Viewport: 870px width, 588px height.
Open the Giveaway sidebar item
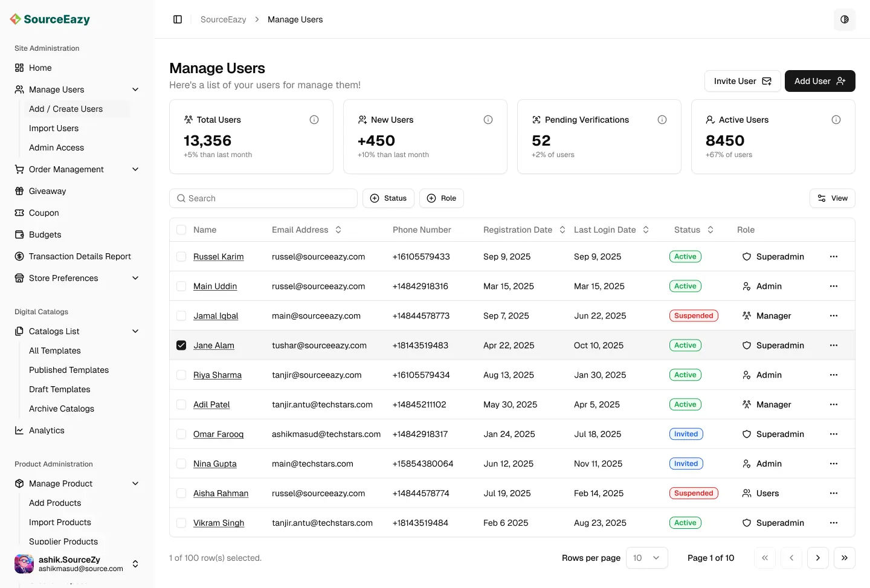coord(47,191)
